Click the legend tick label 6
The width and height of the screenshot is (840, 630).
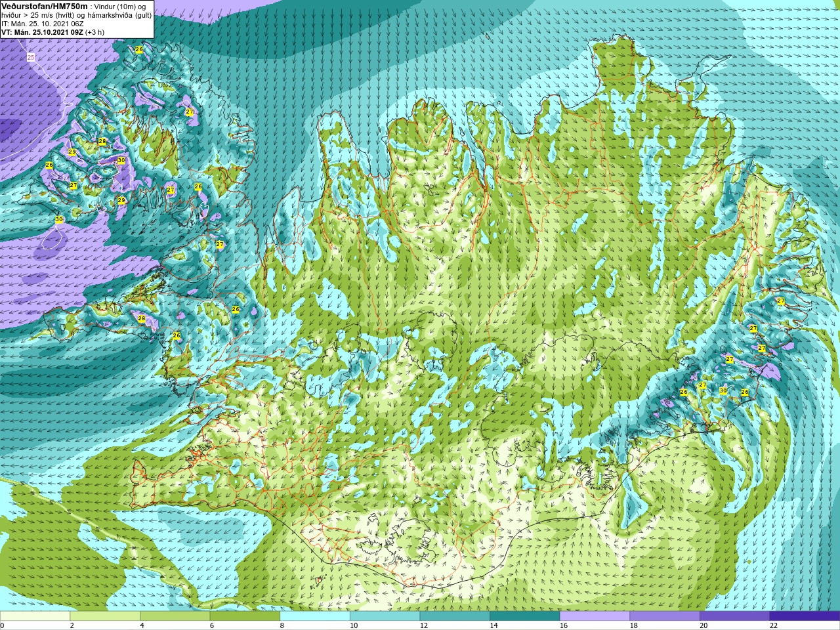pos(212,625)
